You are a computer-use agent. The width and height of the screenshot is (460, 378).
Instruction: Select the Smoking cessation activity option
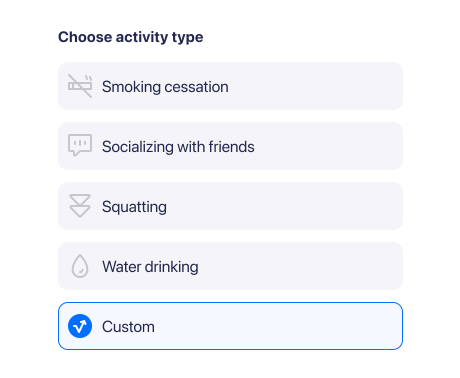[230, 86]
